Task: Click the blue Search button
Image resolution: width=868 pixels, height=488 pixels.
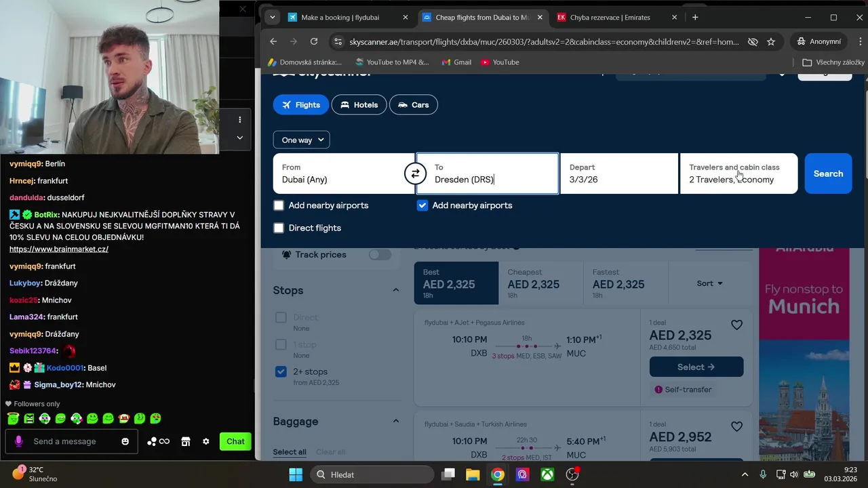Action: pos(828,174)
